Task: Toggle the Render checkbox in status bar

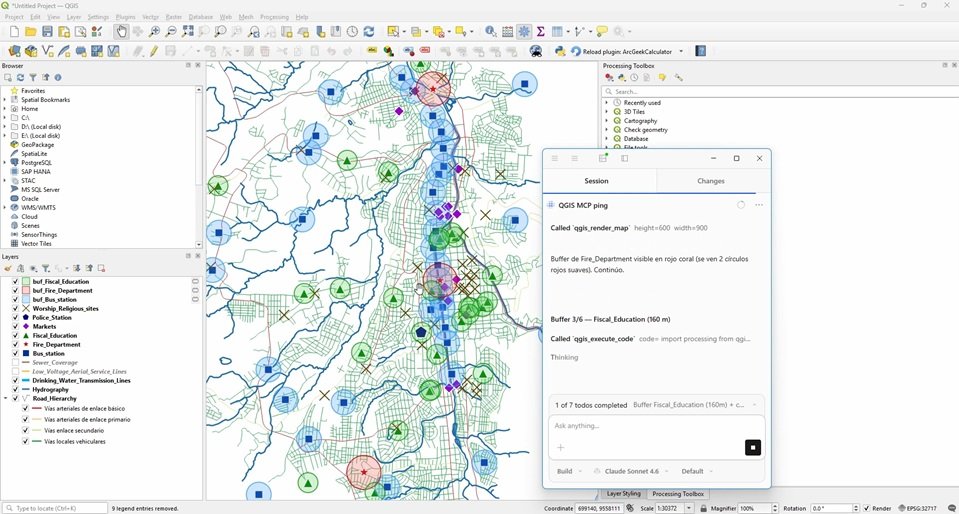Action: (x=867, y=508)
